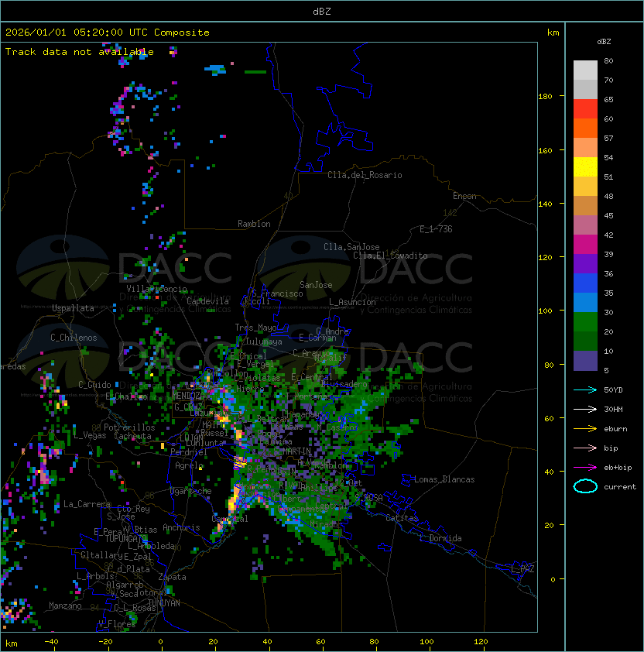Pick the dusty pink swatch between 45 and 42
The height and width of the screenshot is (652, 644).
585,225
